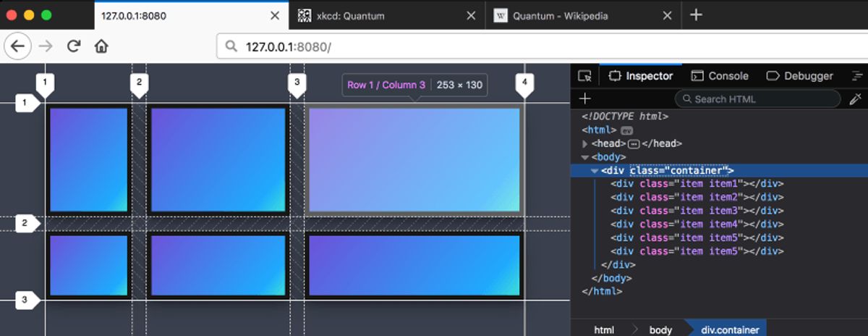Click the xkcd favicon on the Quantum tab
Screen dimensions: 868x336
[x=305, y=15]
